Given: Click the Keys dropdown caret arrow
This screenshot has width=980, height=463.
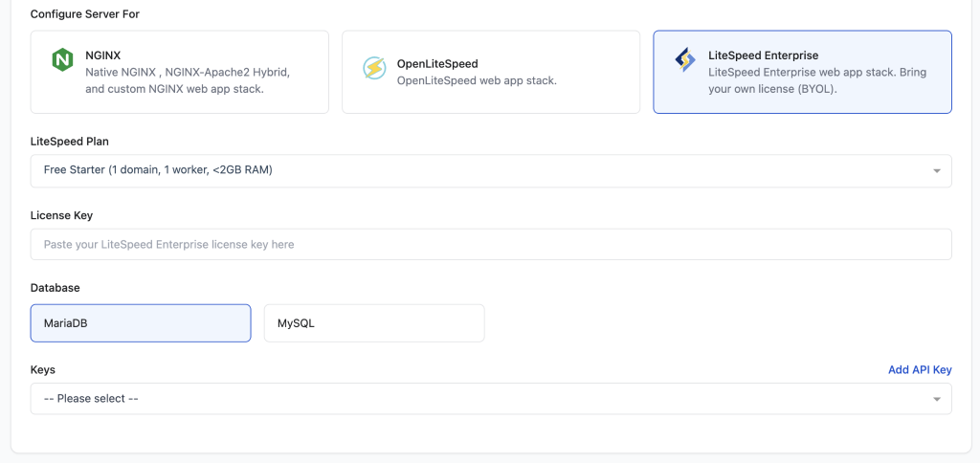Looking at the screenshot, I should (x=936, y=399).
